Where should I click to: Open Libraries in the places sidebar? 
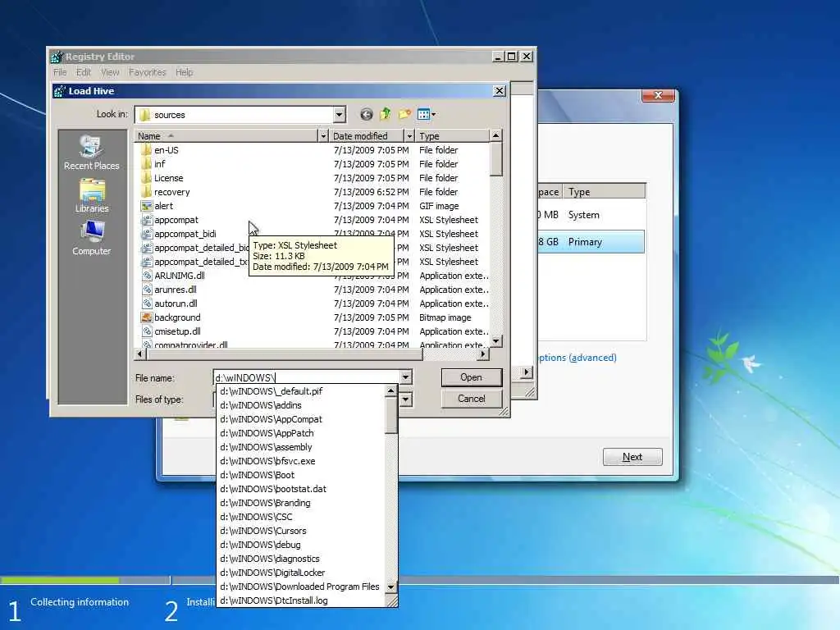coord(92,196)
